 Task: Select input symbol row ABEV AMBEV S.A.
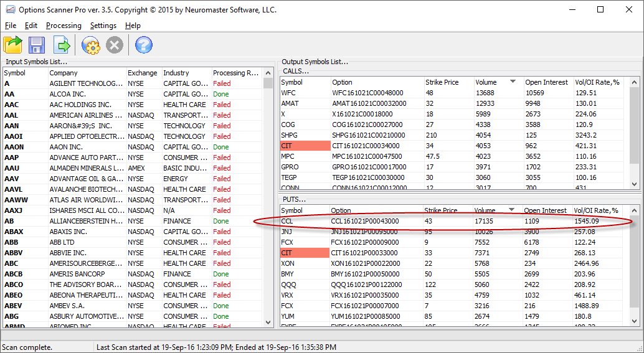pyautogui.click(x=132, y=306)
